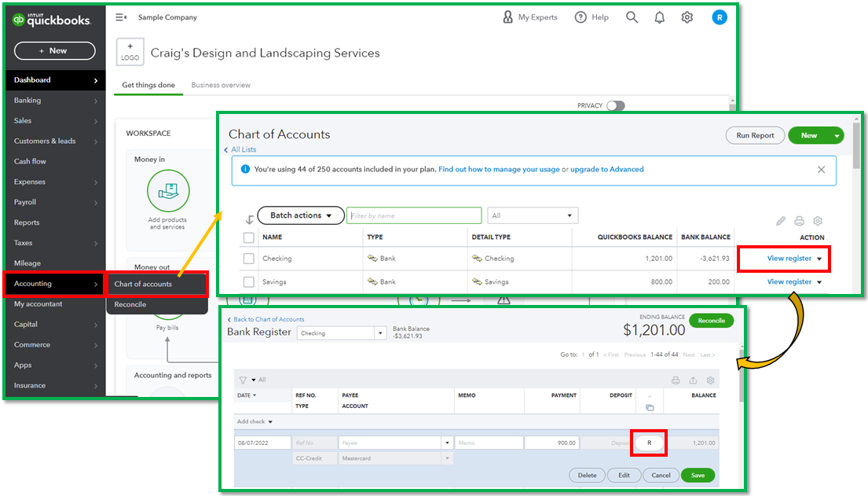
Task: Switch to Get things done tab
Action: click(x=148, y=85)
